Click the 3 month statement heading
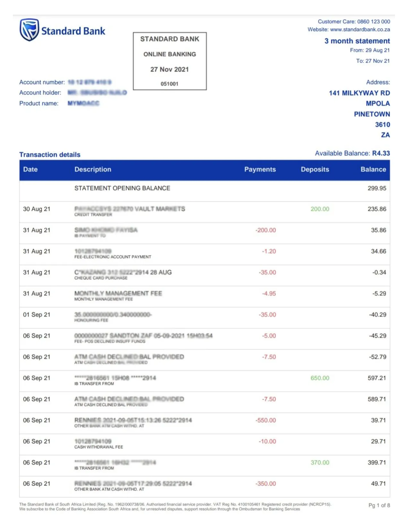The image size is (410, 532). coord(357,41)
